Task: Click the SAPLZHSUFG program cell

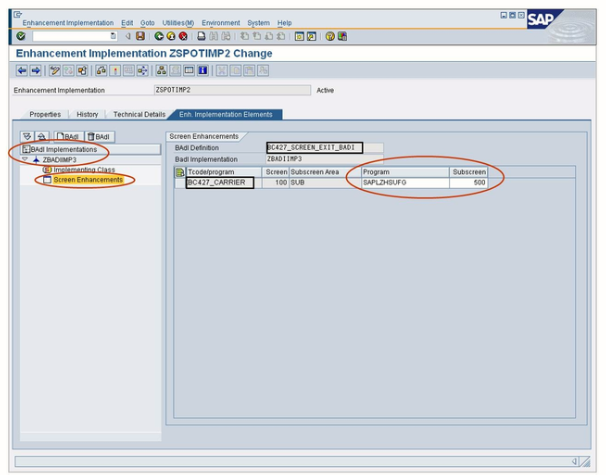Action: tap(400, 182)
